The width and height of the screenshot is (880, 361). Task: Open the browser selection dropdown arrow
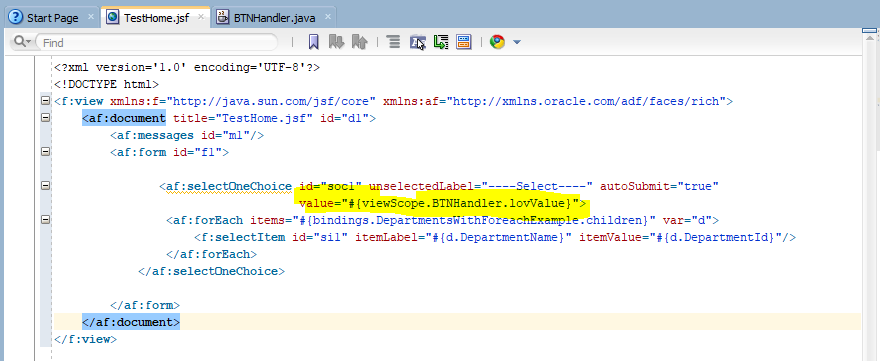(517, 42)
